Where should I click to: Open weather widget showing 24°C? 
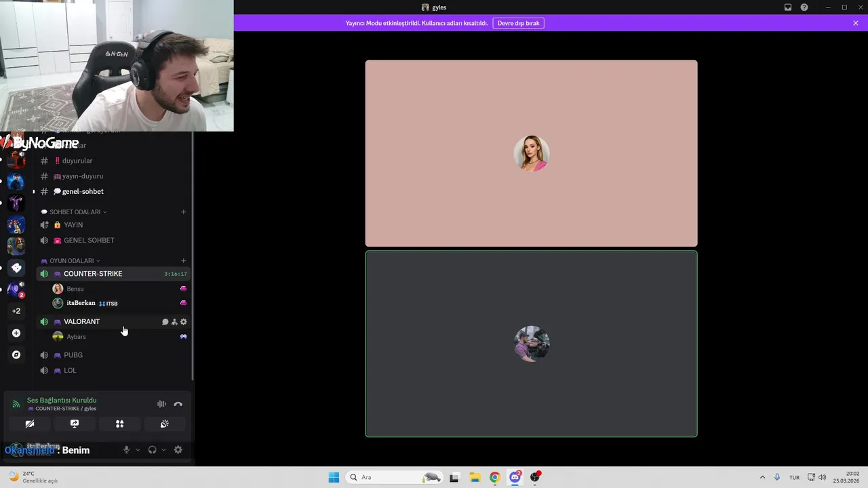(33, 477)
